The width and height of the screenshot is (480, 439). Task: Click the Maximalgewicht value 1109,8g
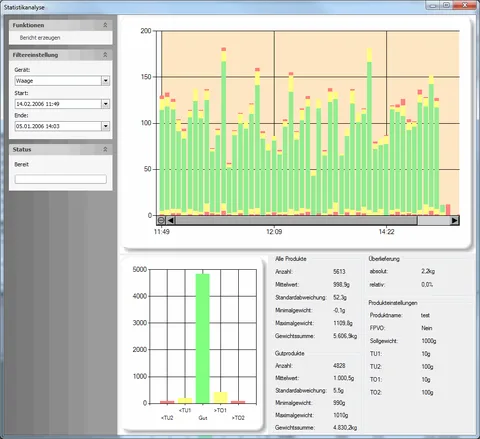click(343, 323)
